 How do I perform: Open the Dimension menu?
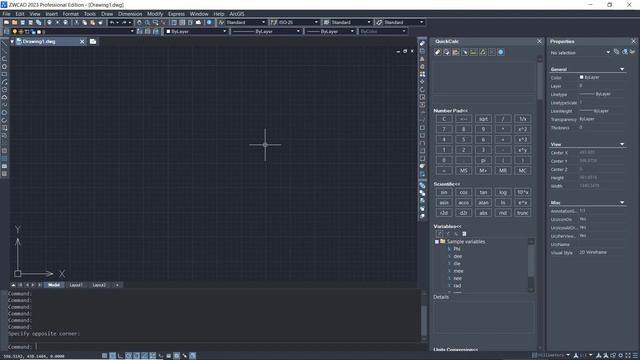130,14
